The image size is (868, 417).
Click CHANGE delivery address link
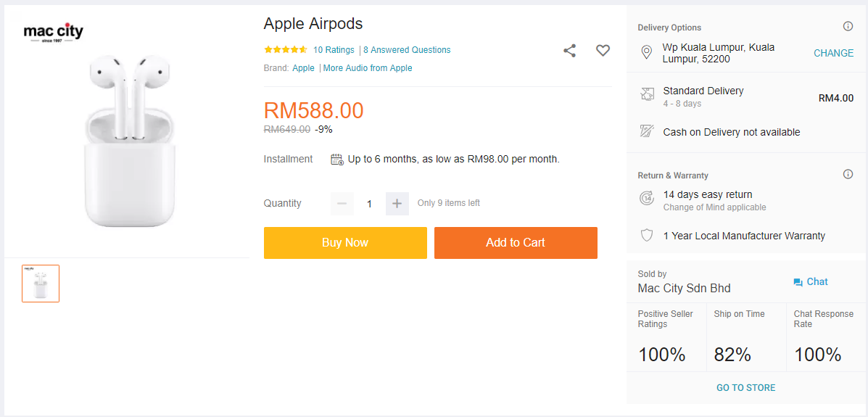833,53
